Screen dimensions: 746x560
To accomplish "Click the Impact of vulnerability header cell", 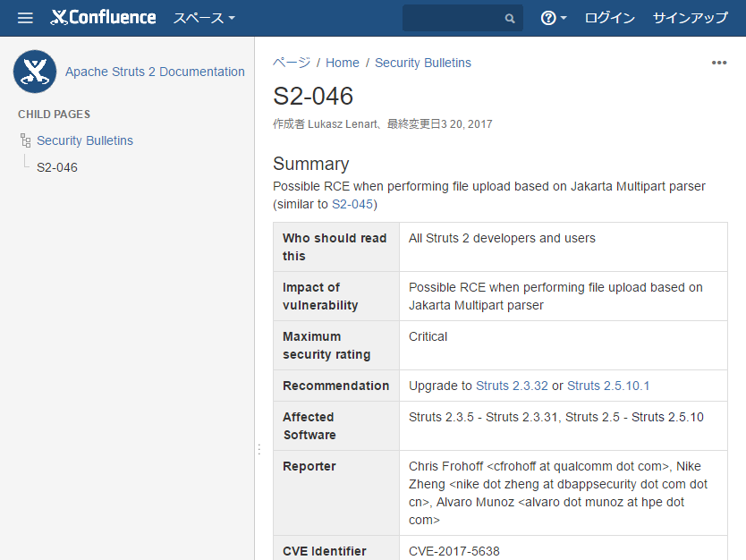I will pos(336,296).
